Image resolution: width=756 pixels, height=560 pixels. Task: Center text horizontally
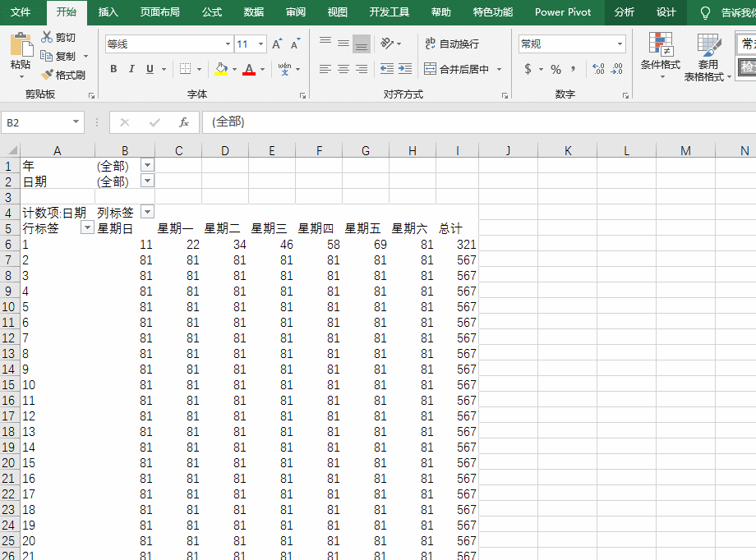click(343, 69)
